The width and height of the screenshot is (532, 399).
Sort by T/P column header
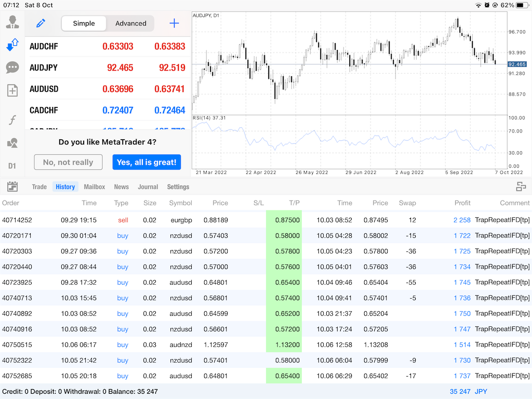(x=294, y=203)
